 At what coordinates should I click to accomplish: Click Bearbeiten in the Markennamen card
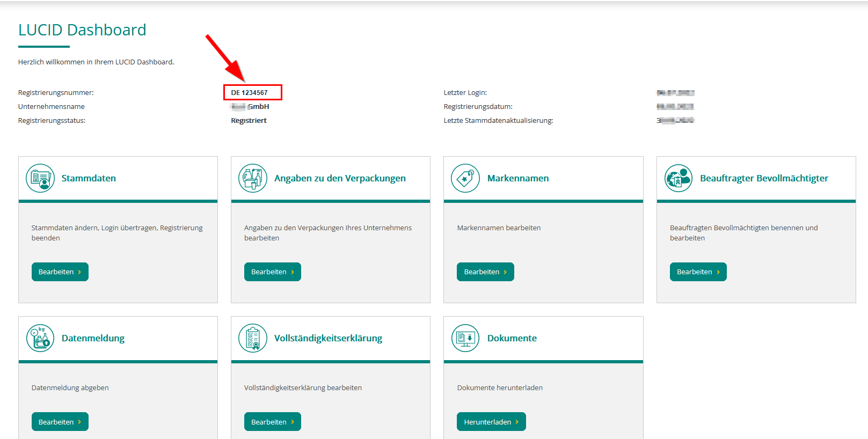tap(485, 272)
